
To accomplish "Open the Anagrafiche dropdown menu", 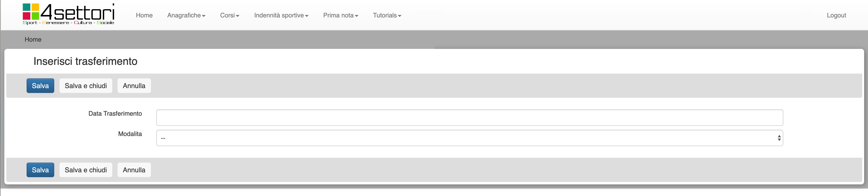I will point(186,15).
